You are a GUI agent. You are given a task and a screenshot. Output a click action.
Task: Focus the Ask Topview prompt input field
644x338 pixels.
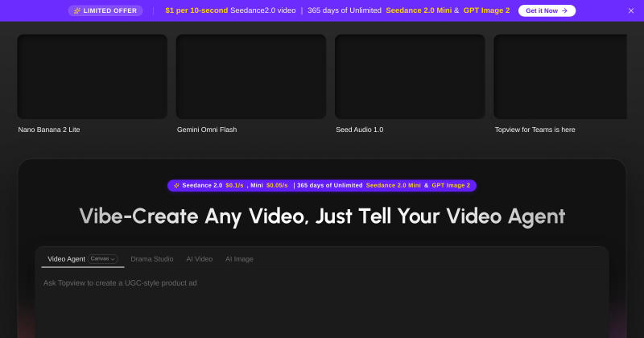click(321, 306)
